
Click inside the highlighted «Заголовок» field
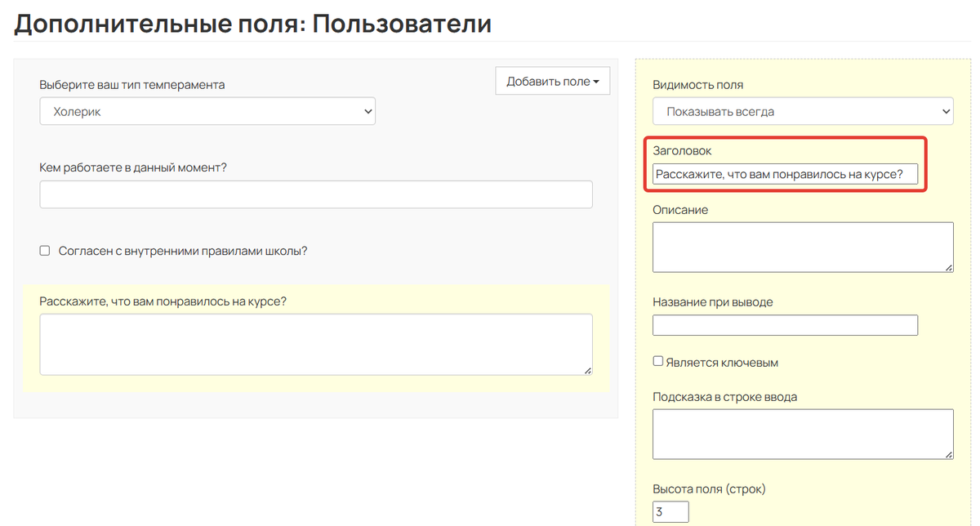[x=786, y=173]
